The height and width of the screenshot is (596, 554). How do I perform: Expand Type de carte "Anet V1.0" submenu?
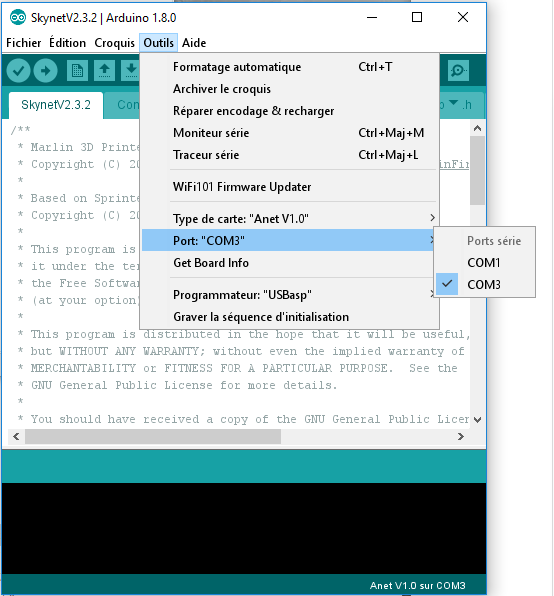290,219
